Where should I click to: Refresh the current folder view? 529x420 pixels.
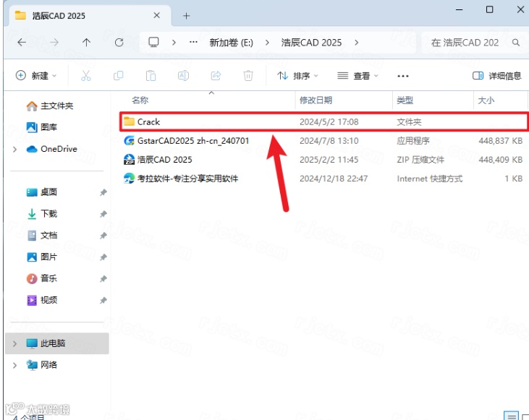(119, 43)
